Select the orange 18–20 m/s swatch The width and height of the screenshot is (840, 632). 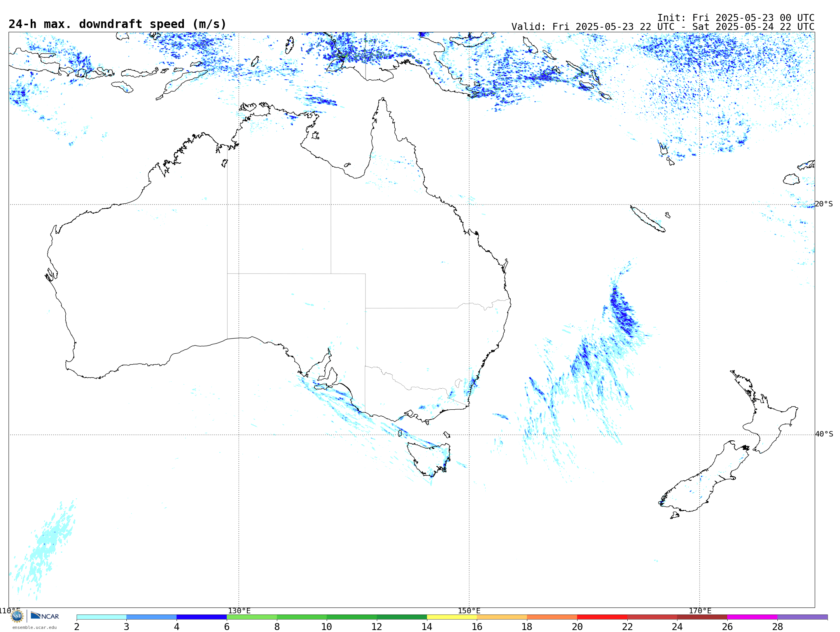(552, 617)
